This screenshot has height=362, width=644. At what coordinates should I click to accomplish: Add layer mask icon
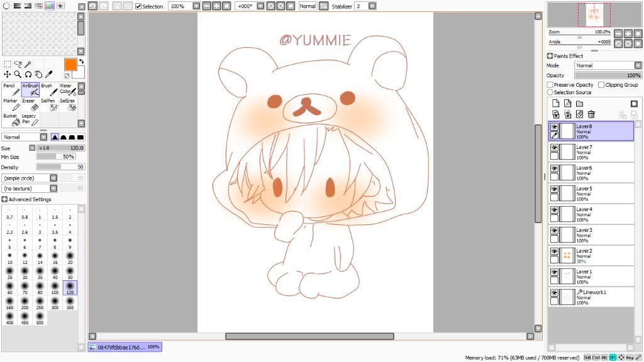click(634, 104)
